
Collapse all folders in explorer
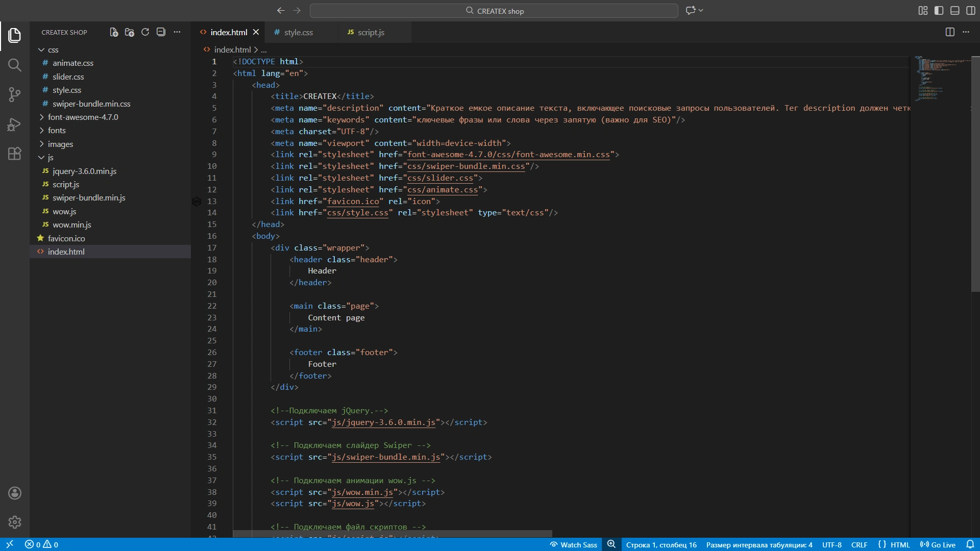pyautogui.click(x=161, y=32)
